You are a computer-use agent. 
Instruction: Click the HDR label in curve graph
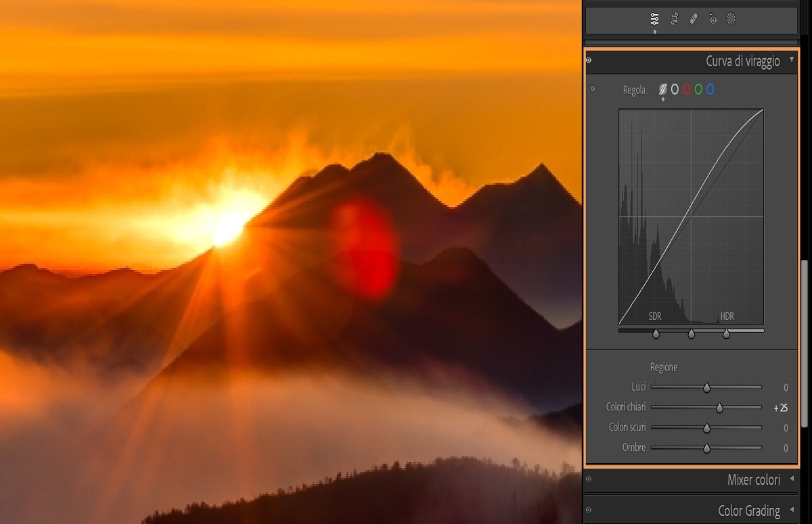(727, 316)
